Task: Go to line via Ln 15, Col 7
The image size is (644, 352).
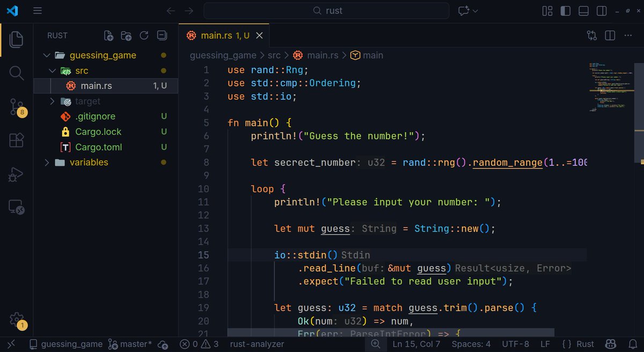Action: click(x=416, y=344)
